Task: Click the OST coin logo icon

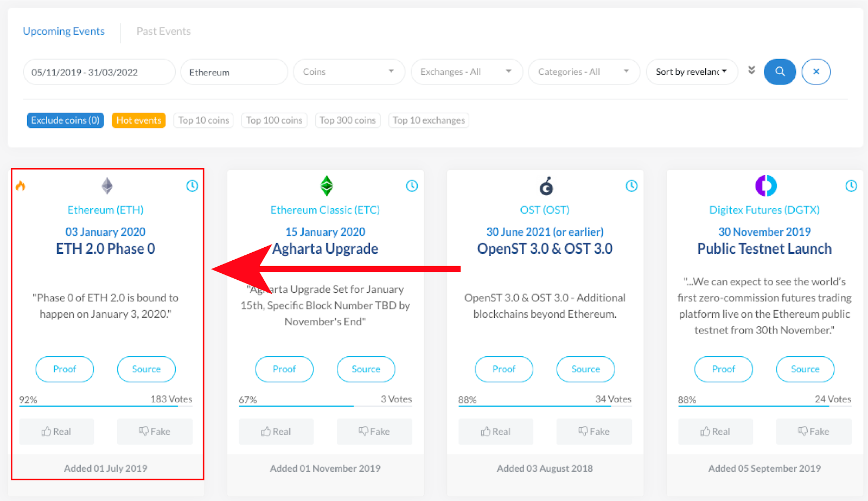Action: coord(546,186)
